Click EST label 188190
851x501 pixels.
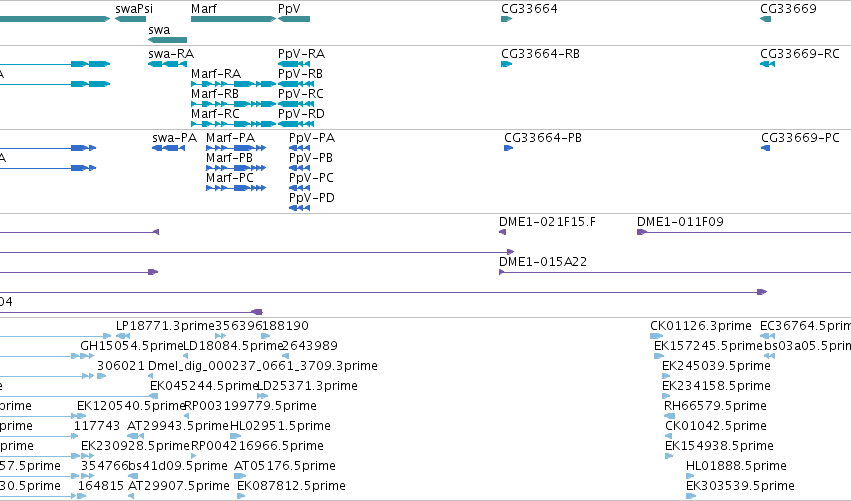[285, 326]
